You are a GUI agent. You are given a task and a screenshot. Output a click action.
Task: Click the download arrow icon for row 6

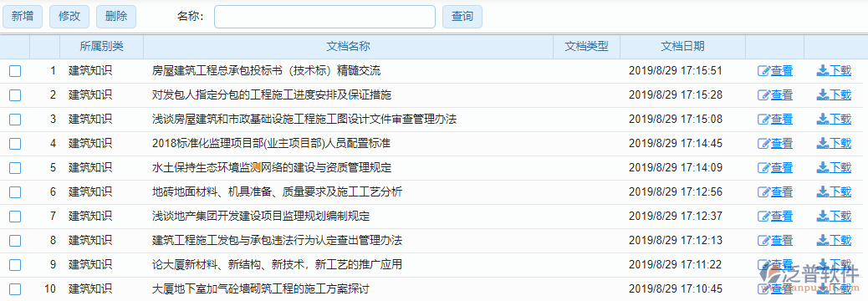tap(822, 191)
